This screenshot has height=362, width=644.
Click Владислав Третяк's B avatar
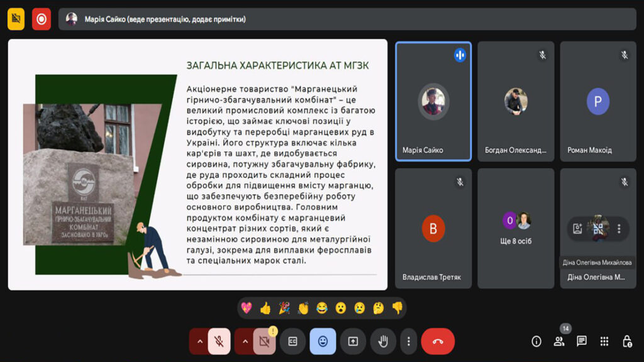click(433, 228)
